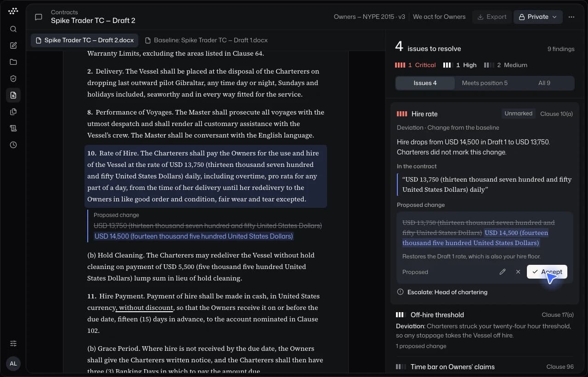Image resolution: width=588 pixels, height=377 pixels.
Task: Open the copy documents icon in sidebar
Action: click(x=13, y=112)
